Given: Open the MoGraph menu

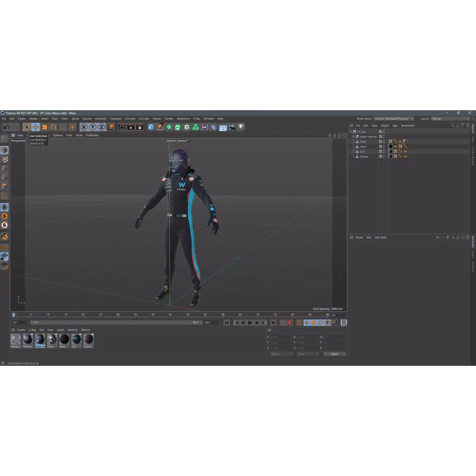Looking at the screenshot, I should coord(100,118).
